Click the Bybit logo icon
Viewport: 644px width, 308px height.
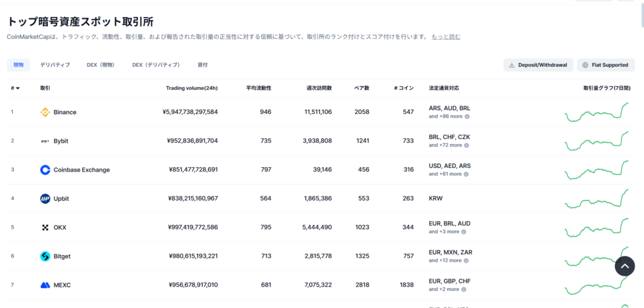45,141
